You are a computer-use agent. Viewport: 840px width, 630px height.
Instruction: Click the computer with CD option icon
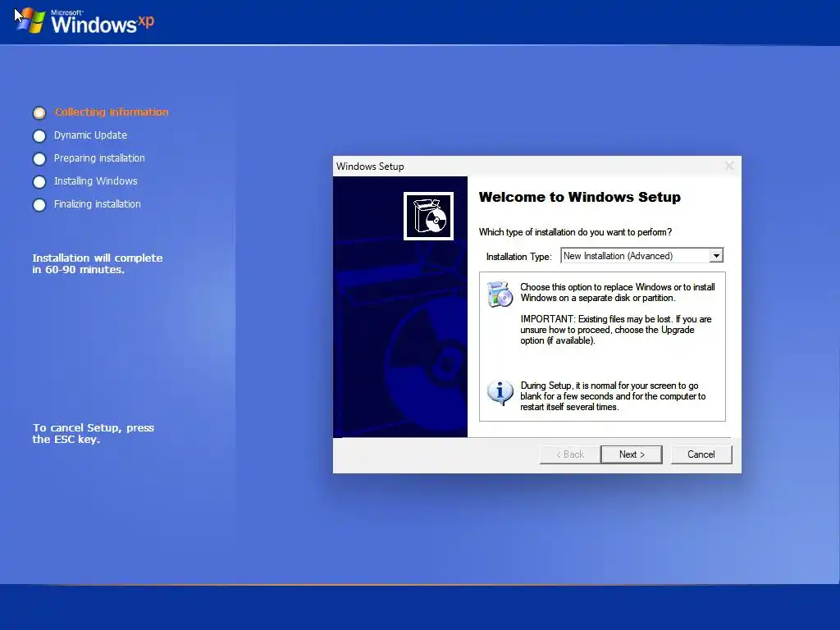500,294
